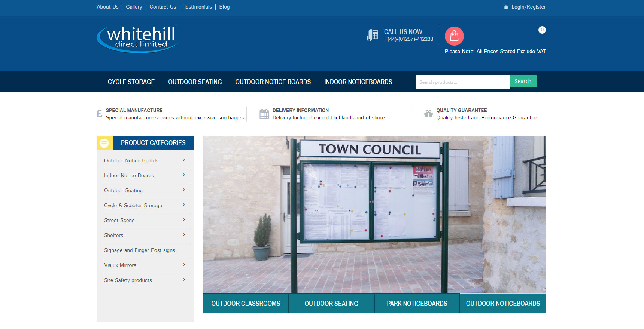Switch to the Outdoor Classrooms slide tab
The width and height of the screenshot is (644, 329).
246,304
